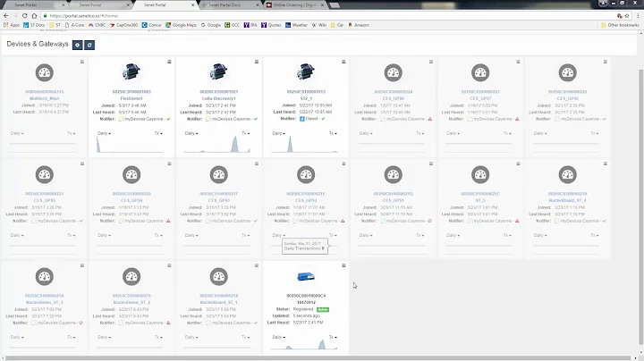This screenshot has width=644, height=361.
Task: Click LoRa Discovery1 traffic graph
Action: (216, 145)
